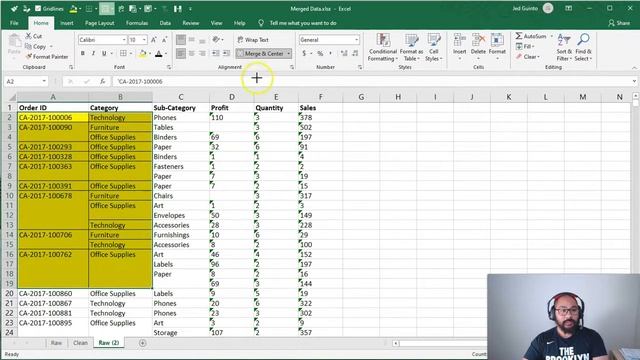
Task: Toggle Italic formatting
Action: coord(93,53)
